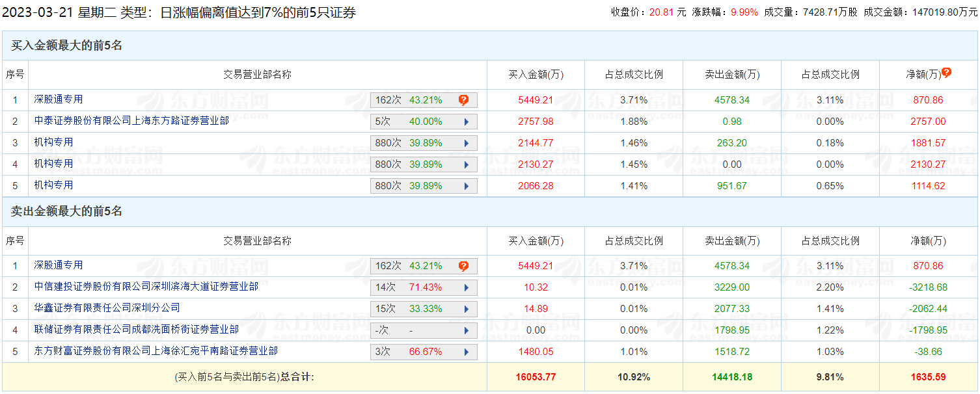
Task: Click question mark icon beside 净额(万) header
Action: tap(946, 73)
